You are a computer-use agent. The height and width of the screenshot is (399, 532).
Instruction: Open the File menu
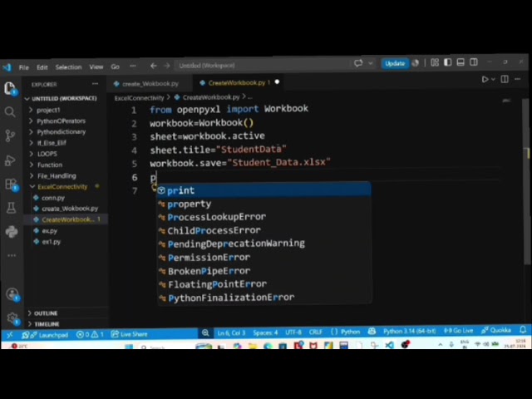click(24, 67)
